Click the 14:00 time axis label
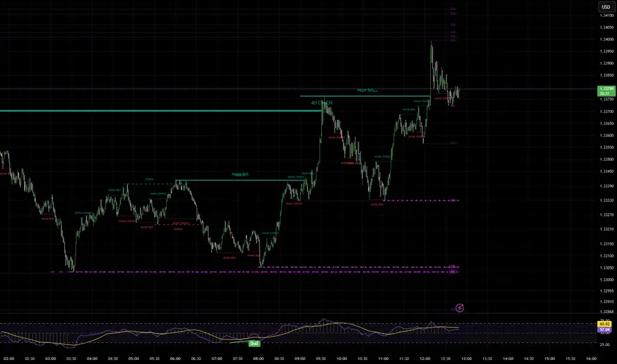The image size is (617, 364). point(508,359)
